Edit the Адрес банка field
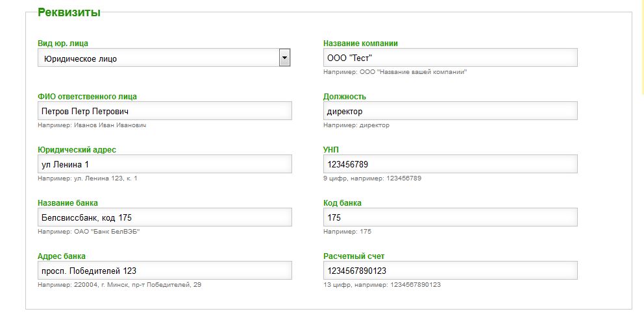Image resolution: width=644 pixels, height=318 pixels. pyautogui.click(x=165, y=271)
